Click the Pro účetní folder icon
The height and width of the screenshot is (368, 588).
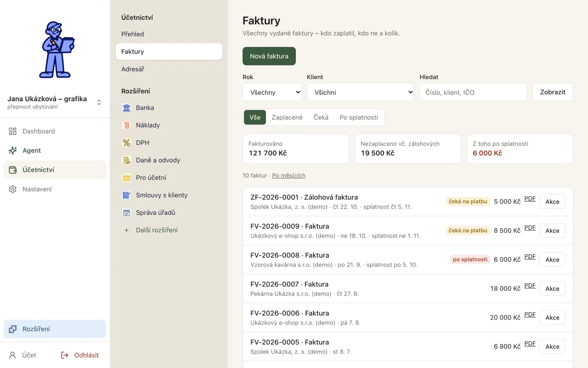click(126, 178)
